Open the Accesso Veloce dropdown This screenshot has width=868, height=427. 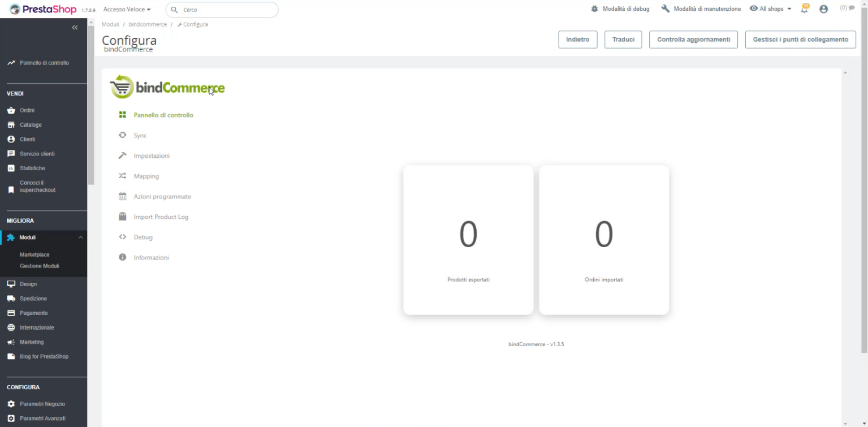tap(127, 10)
